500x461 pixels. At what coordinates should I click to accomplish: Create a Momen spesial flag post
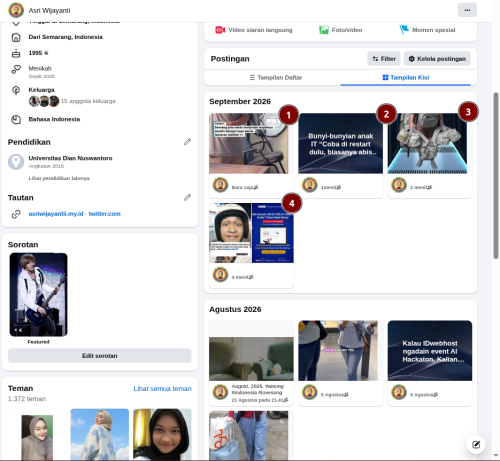coord(427,30)
